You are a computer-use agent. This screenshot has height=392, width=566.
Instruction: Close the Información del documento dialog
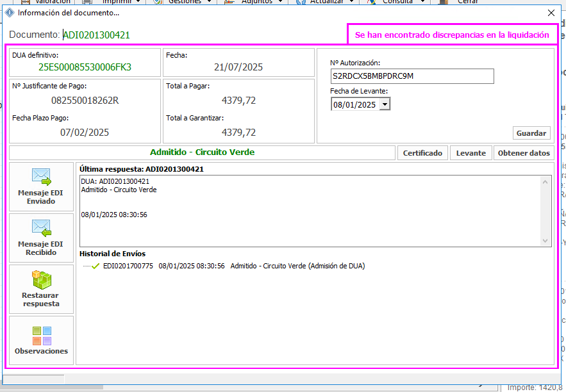point(551,13)
